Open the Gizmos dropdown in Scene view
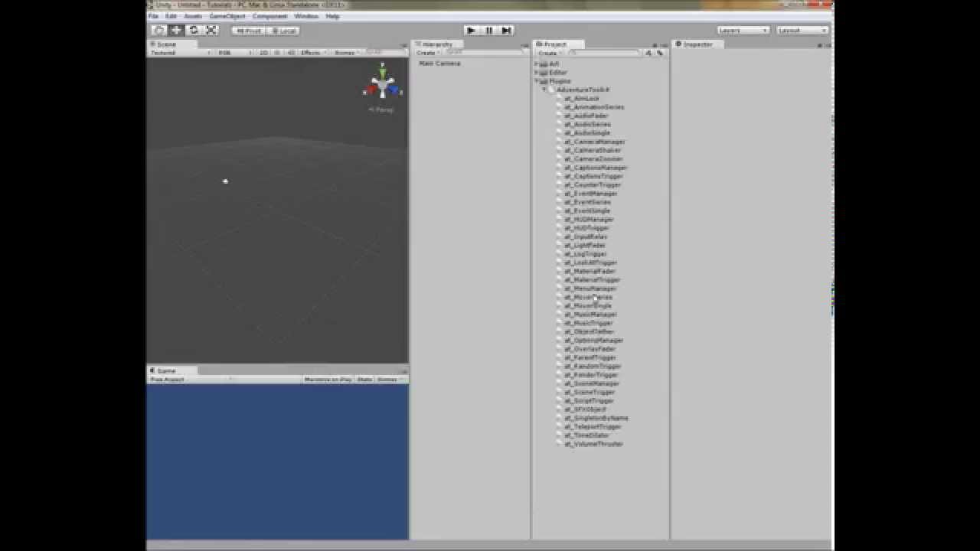This screenshot has width=980, height=551. [x=347, y=53]
